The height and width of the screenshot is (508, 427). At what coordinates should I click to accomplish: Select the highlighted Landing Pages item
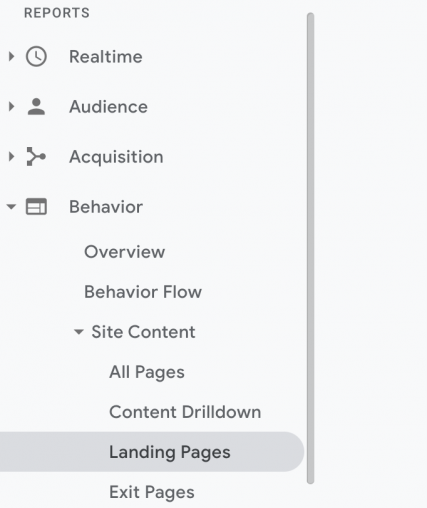[152, 452]
